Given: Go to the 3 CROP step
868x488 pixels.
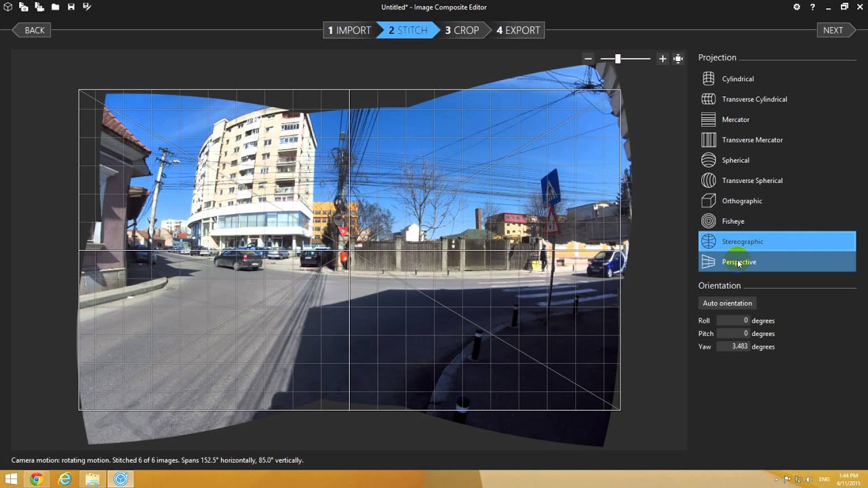Looking at the screenshot, I should tap(462, 30).
